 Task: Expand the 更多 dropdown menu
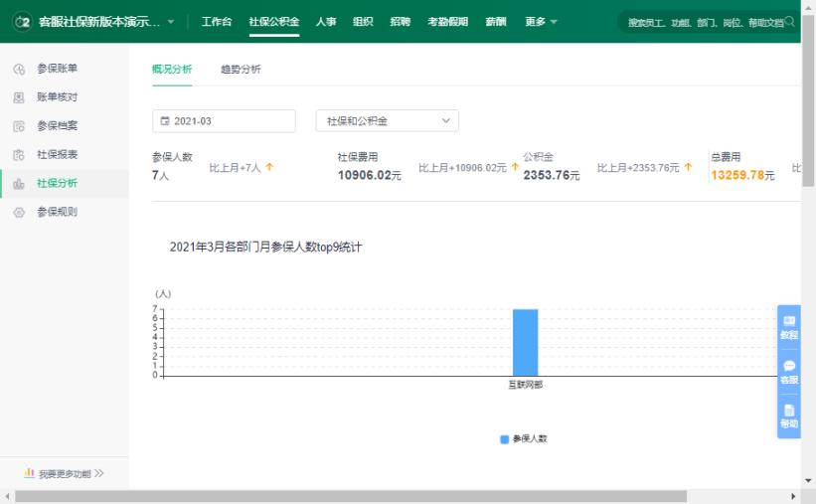click(541, 22)
